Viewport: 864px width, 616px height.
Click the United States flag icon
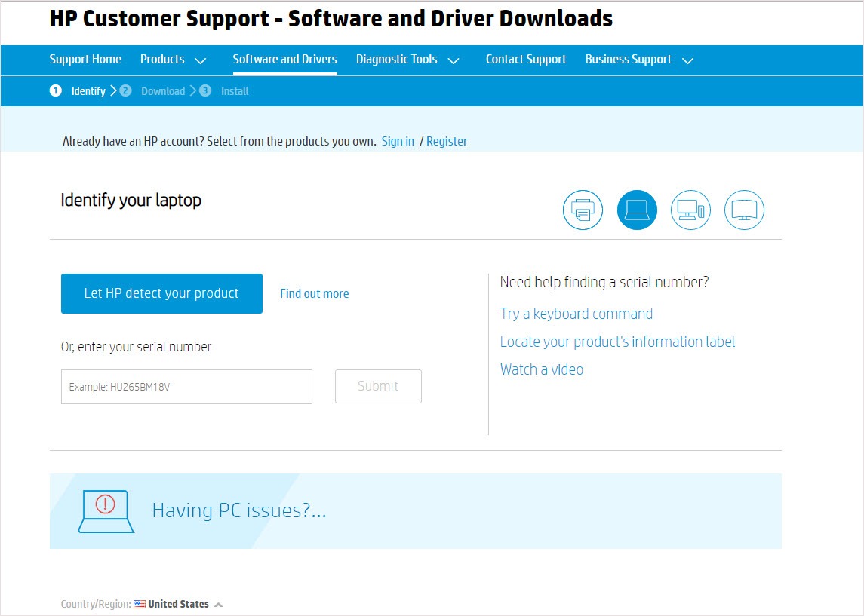pos(140,604)
